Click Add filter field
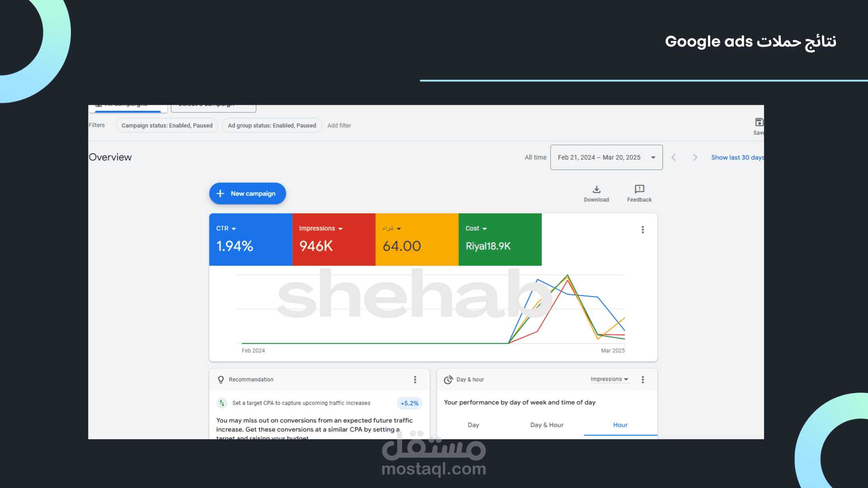The image size is (868, 488). pyautogui.click(x=339, y=125)
